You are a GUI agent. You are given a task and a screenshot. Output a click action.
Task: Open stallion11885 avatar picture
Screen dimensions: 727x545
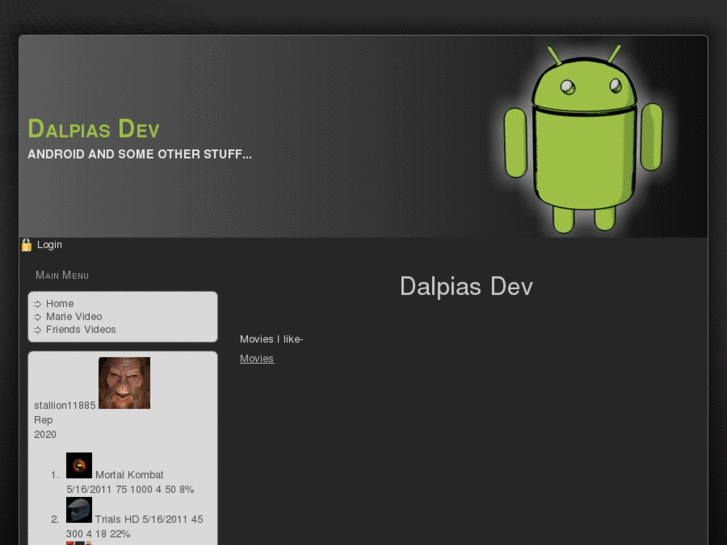point(124,383)
